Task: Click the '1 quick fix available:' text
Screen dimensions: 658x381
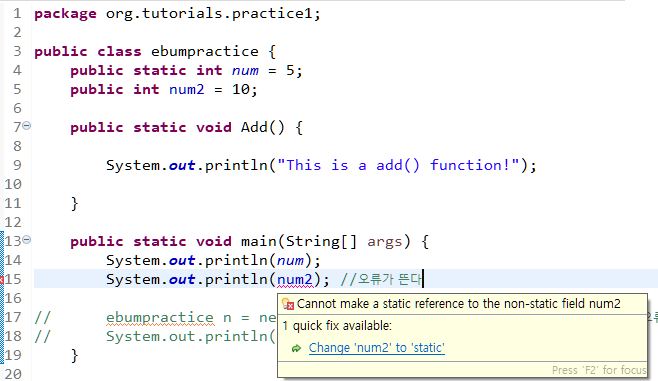Action: 337,326
